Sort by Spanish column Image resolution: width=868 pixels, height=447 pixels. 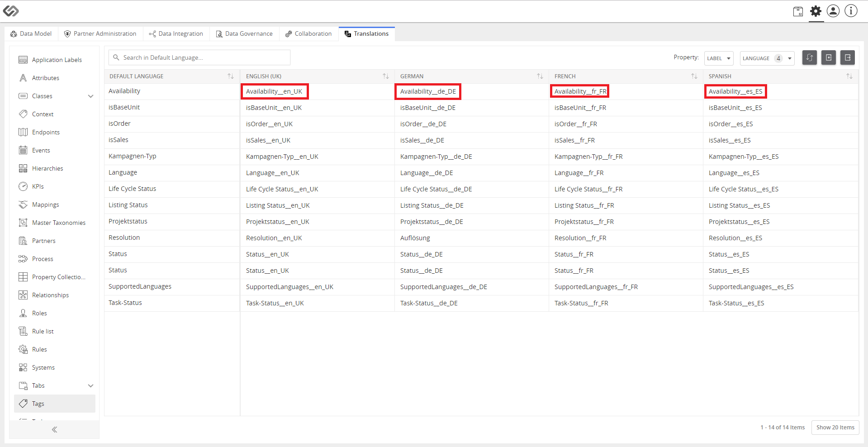[x=849, y=76]
